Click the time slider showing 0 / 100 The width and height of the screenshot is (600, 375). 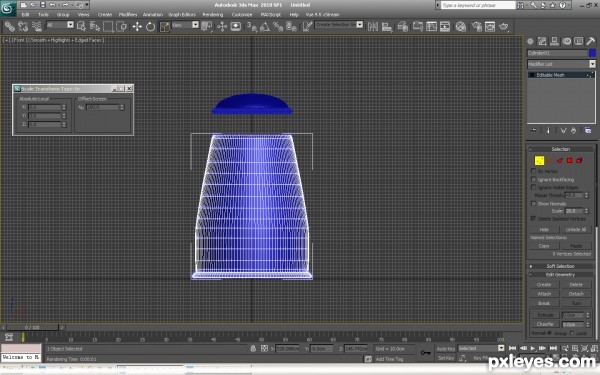(x=32, y=328)
